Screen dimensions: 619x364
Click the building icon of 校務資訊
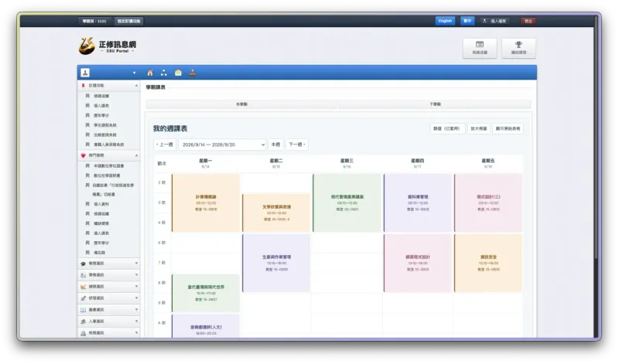click(83, 333)
